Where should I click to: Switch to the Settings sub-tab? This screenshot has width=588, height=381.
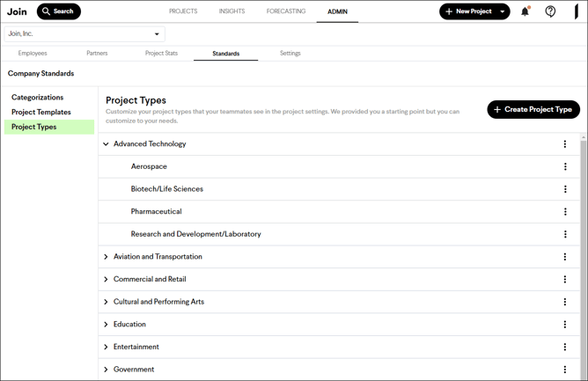pyautogui.click(x=290, y=54)
